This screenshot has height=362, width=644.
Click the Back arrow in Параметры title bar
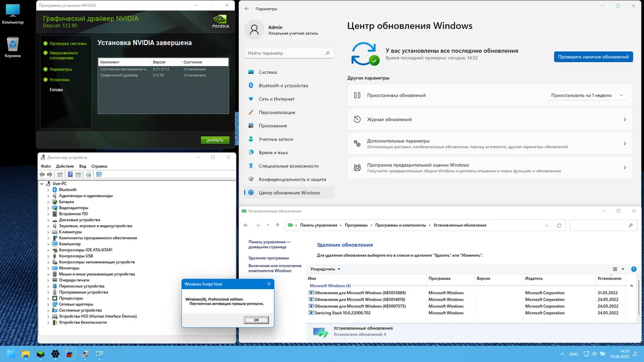[x=247, y=9]
